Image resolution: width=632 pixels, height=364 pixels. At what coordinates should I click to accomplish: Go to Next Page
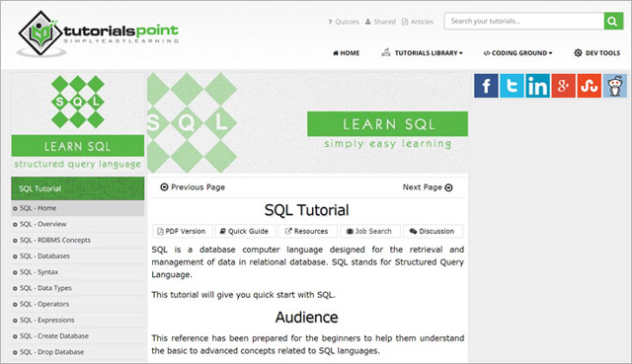[428, 187]
